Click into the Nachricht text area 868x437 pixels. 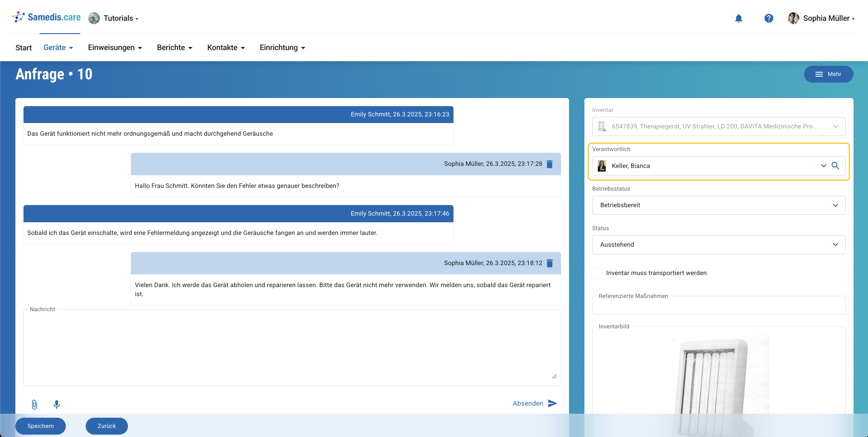[x=291, y=347]
